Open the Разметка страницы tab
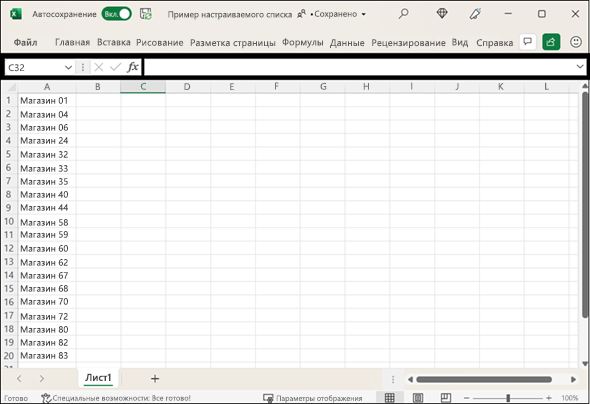 233,43
